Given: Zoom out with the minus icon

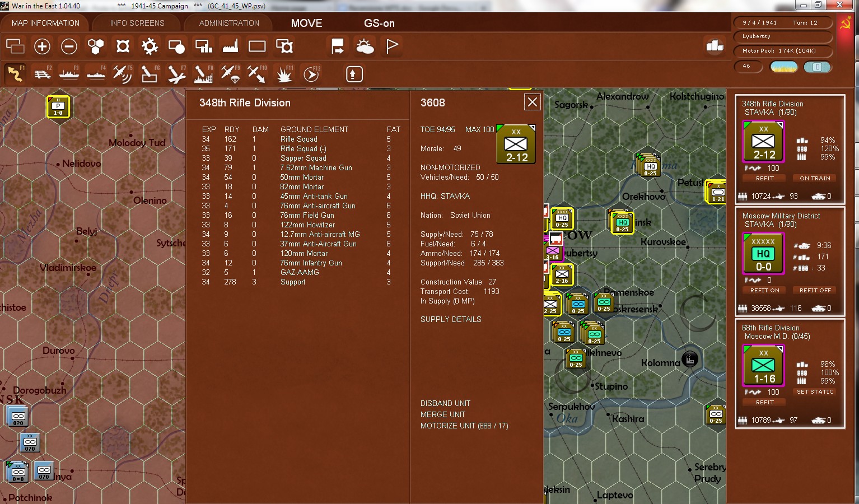Looking at the screenshot, I should click(x=69, y=46).
